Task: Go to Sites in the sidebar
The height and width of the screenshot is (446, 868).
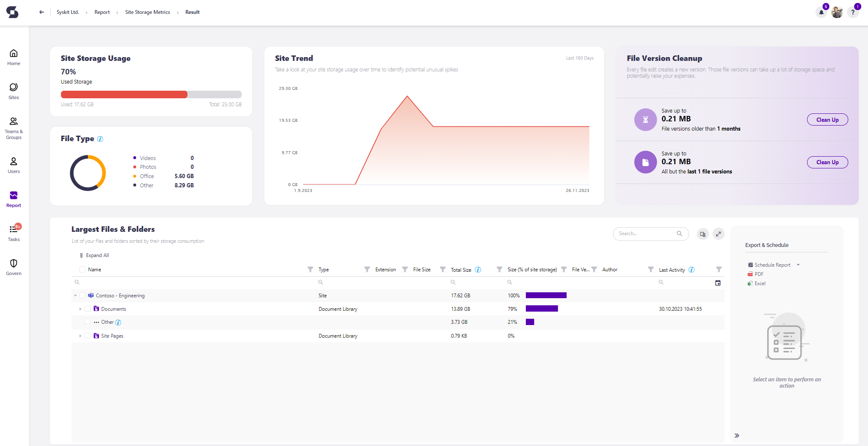Action: click(14, 91)
